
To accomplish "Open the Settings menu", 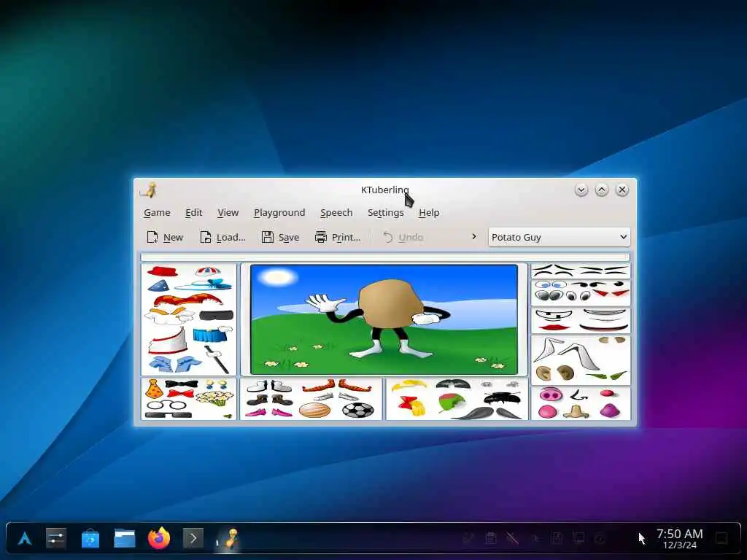I will click(385, 212).
